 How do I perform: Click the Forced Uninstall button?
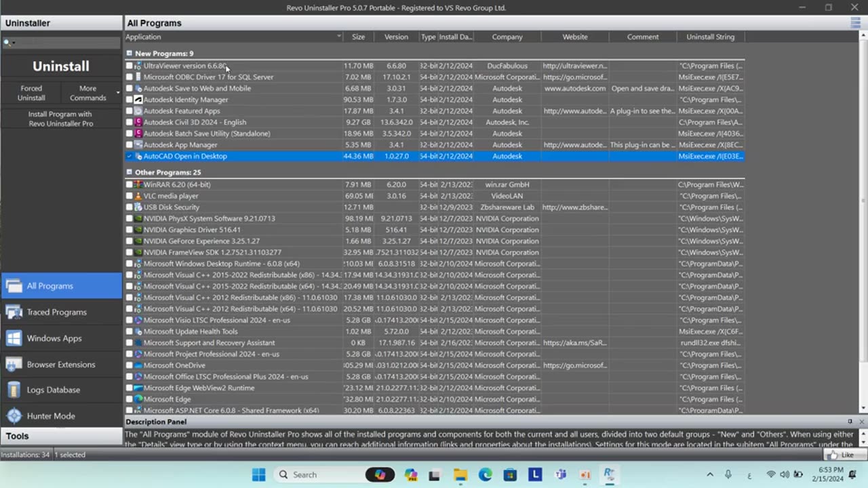(x=31, y=93)
